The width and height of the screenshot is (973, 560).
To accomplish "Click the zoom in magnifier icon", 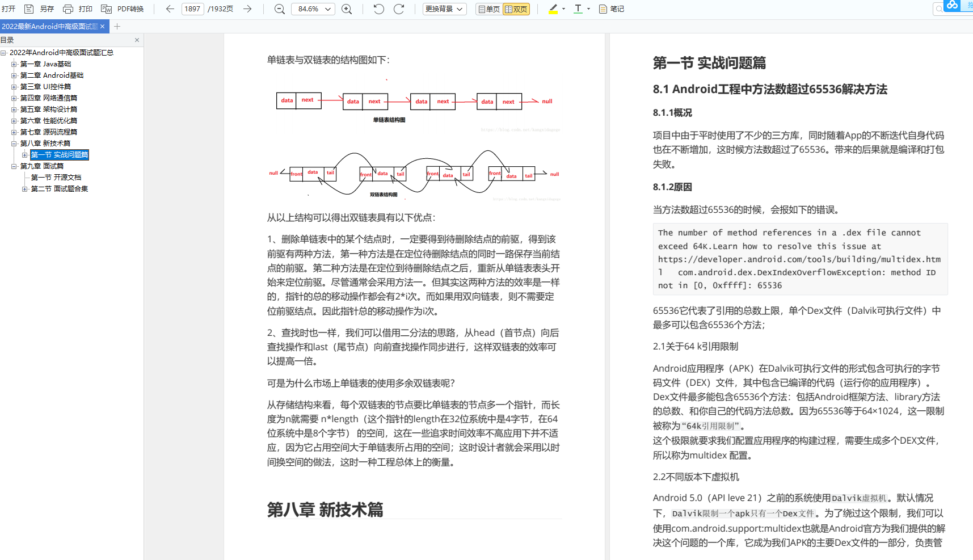I will [347, 9].
